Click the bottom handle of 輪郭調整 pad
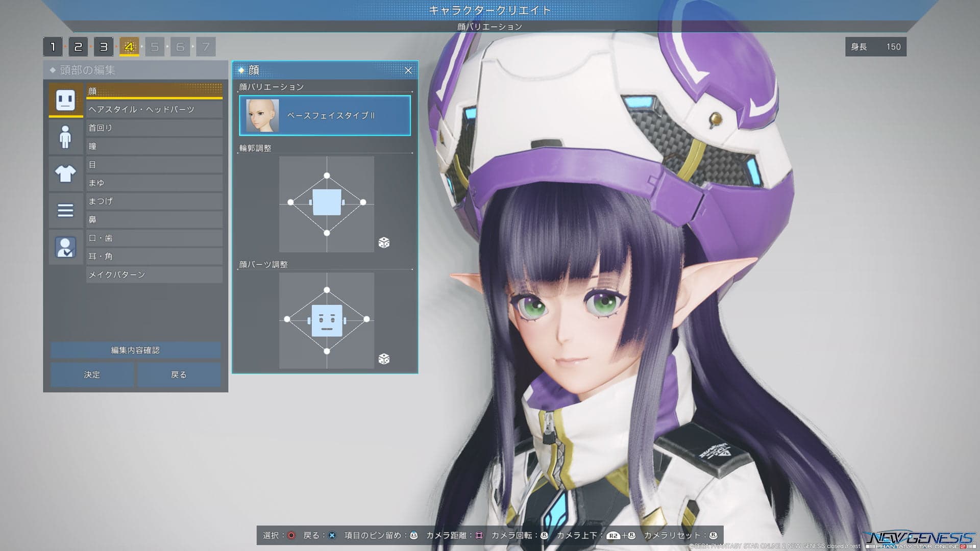Screen dimensions: 980x551 (327, 233)
